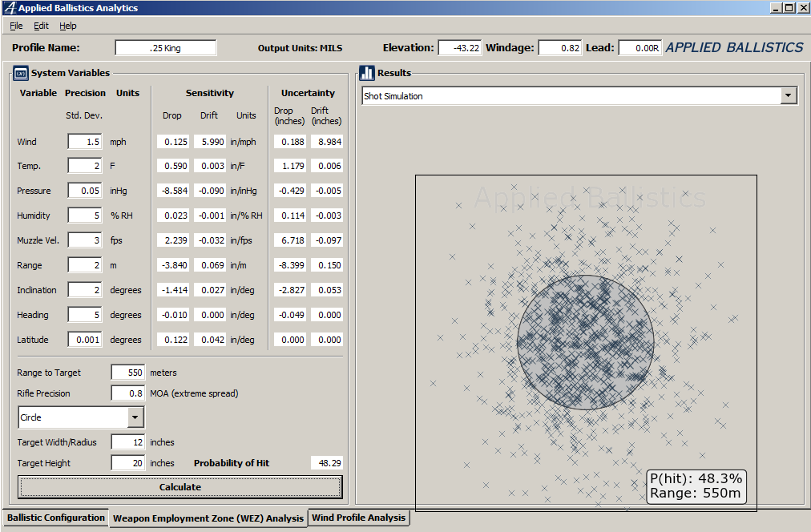Select the Weapon Employment Zone (WEZ) Analysis tab
811x532 pixels.
[208, 518]
